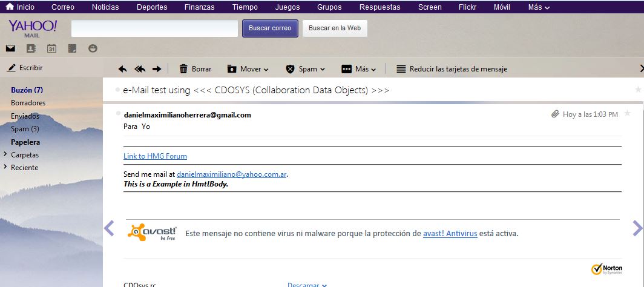Click the attachment paperclip icon
The image size is (644, 287).
click(x=555, y=114)
